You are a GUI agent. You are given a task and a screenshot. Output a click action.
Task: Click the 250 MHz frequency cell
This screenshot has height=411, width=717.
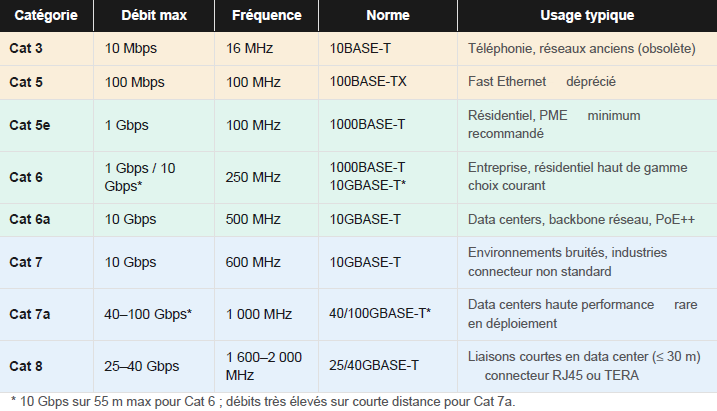253,177
